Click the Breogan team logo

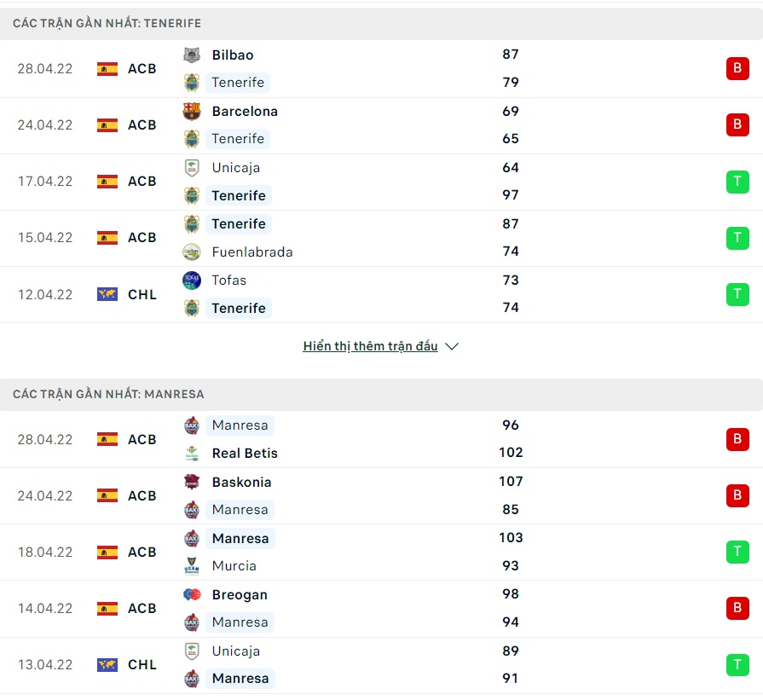point(192,595)
